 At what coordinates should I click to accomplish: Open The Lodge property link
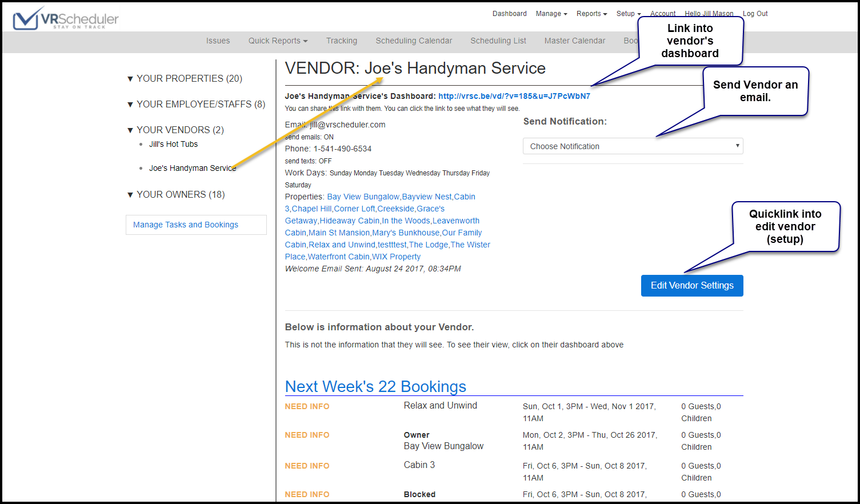429,245
